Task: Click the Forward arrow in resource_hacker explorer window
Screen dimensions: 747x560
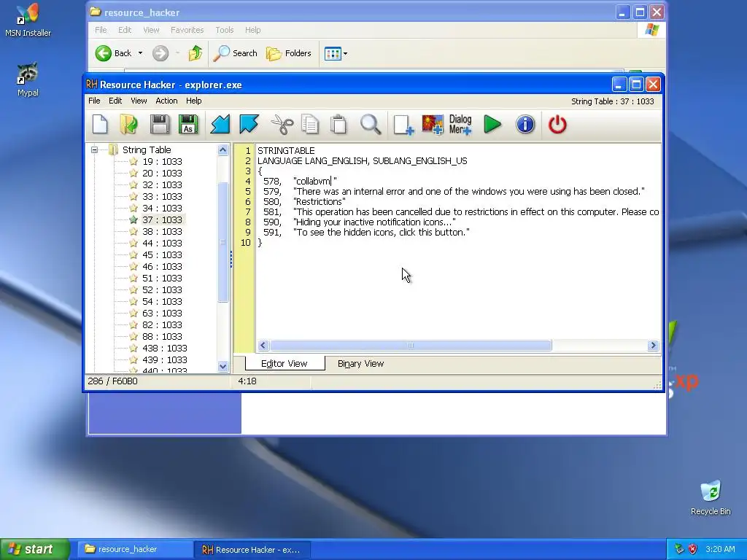Action: pos(160,53)
